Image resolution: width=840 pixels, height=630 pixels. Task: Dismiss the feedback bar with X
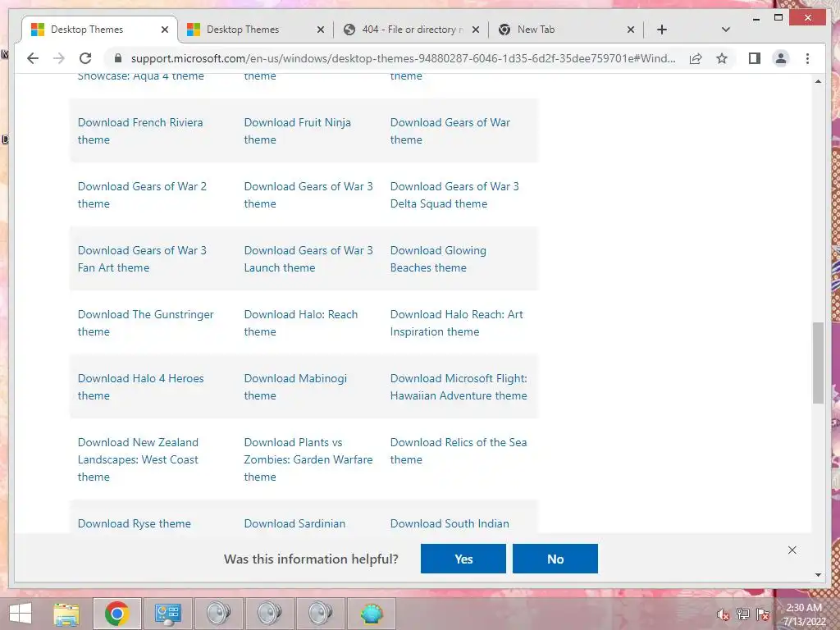click(x=792, y=550)
